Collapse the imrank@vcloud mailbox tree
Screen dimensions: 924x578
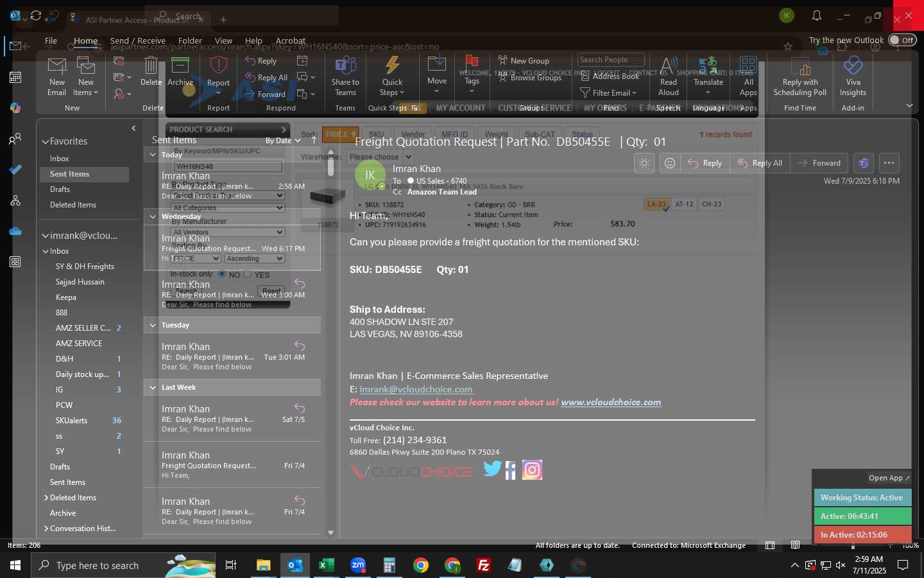(x=46, y=236)
